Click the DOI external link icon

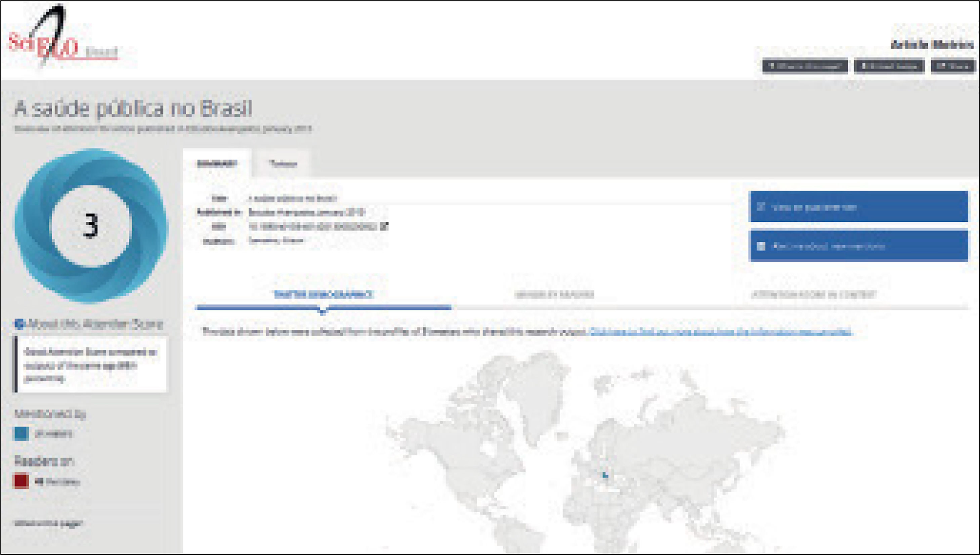click(384, 226)
